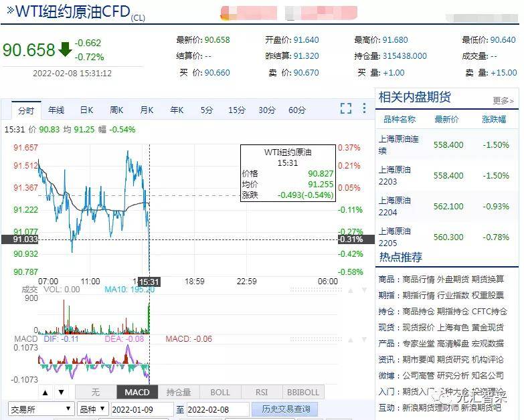Open the 上海有色 link

[x=453, y=328]
